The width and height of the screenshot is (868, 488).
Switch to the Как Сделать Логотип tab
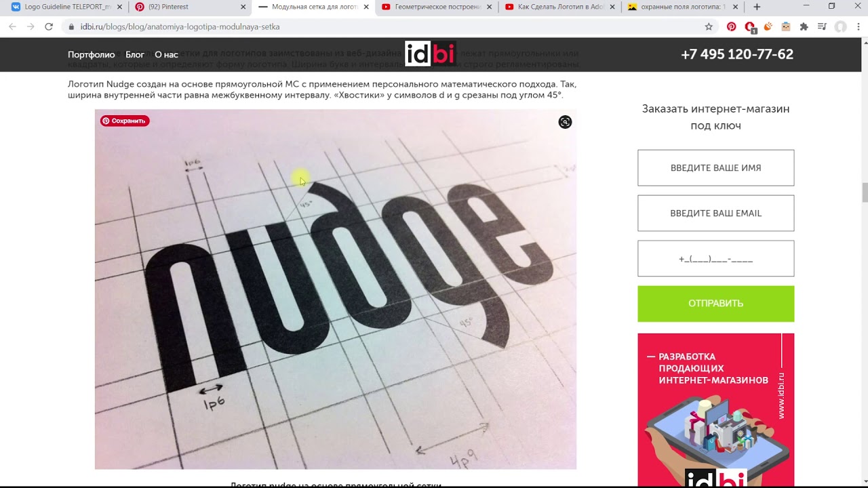click(x=559, y=7)
